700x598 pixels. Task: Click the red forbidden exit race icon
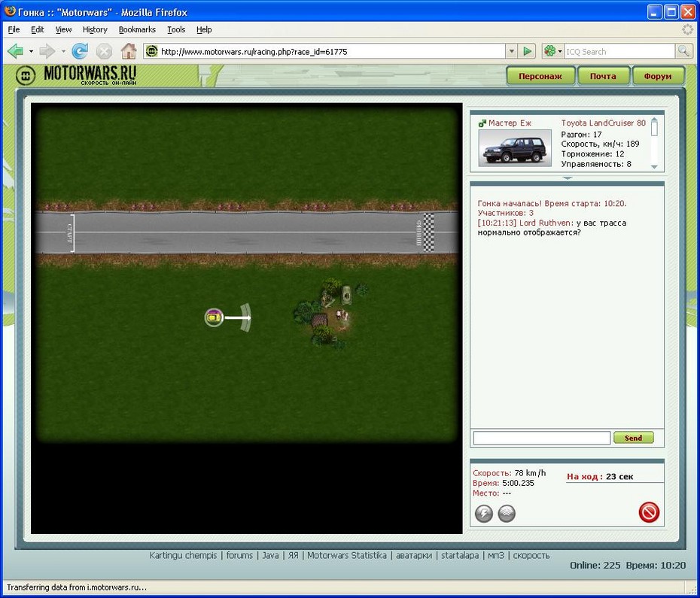click(649, 512)
